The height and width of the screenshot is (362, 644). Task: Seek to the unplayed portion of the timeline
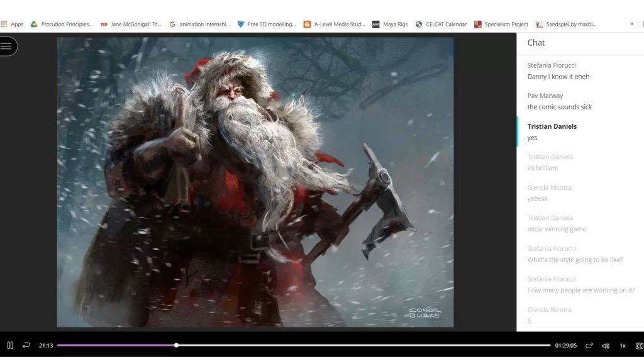pyautogui.click(x=364, y=345)
